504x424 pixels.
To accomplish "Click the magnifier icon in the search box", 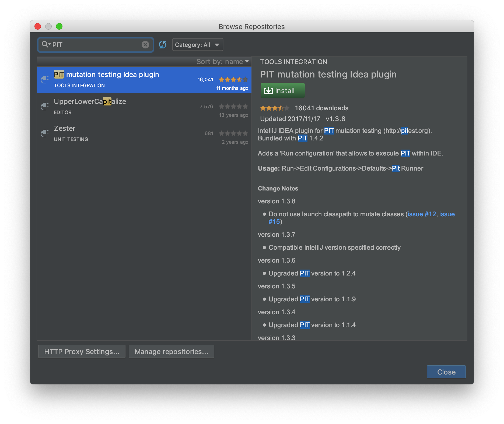I will [x=45, y=44].
